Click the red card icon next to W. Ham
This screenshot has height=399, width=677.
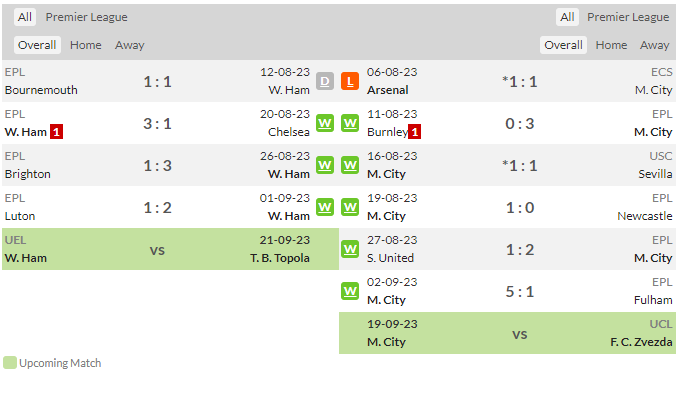pos(56,132)
